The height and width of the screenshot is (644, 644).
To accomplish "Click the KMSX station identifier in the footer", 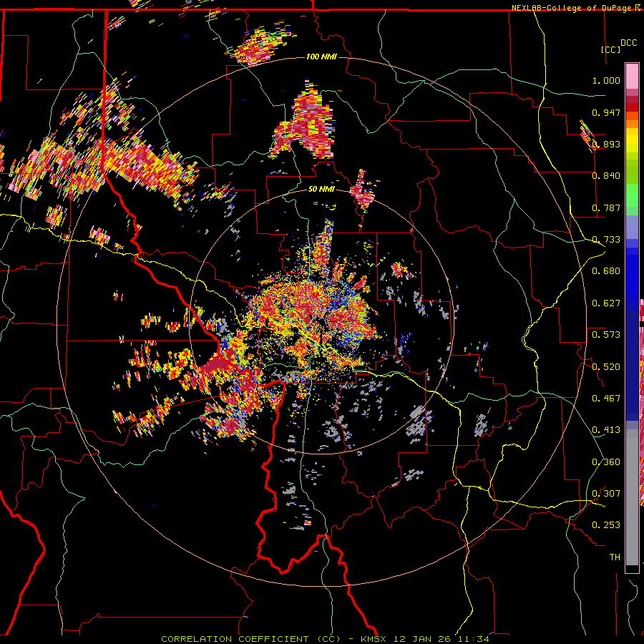I will (x=375, y=639).
